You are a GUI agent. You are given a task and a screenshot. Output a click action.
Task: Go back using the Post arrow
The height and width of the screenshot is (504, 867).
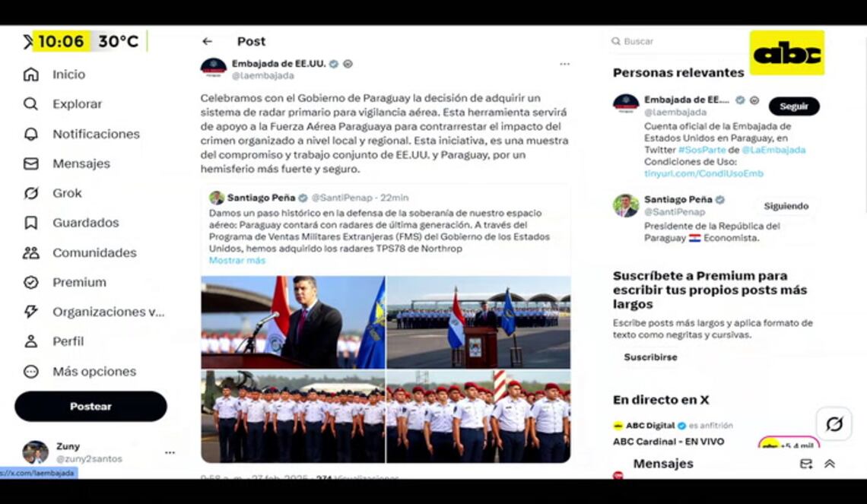point(208,42)
